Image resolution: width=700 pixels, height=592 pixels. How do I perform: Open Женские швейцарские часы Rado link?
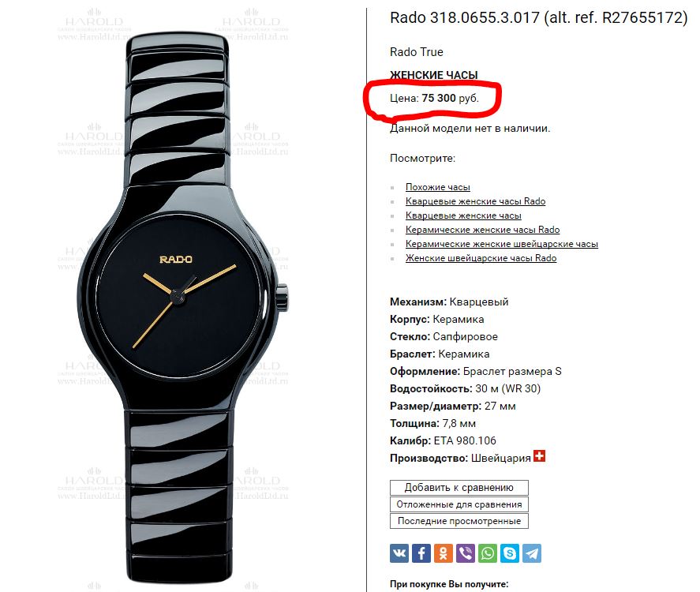[481, 258]
